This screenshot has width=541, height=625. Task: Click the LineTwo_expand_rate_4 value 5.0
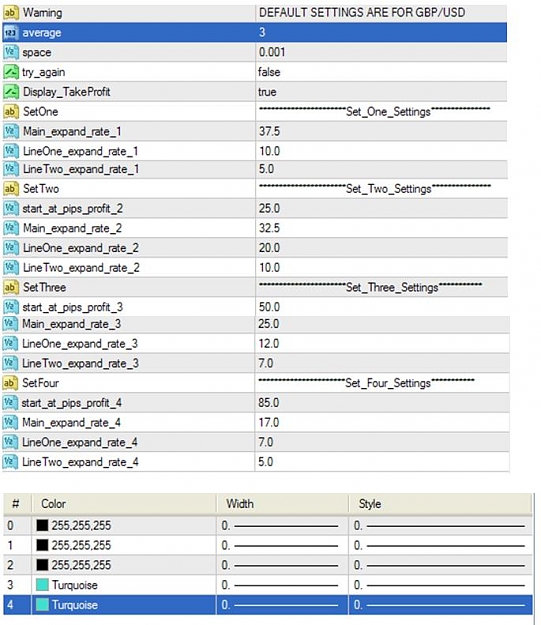coord(382,462)
